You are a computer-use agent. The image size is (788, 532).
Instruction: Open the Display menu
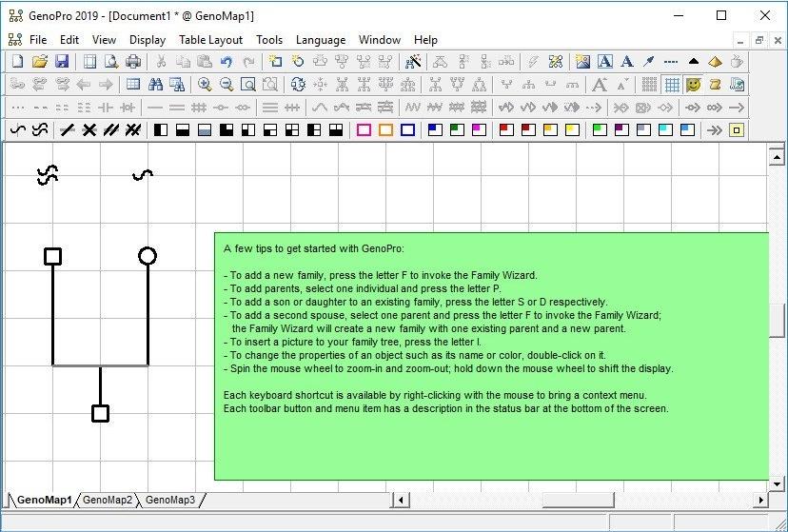[148, 40]
